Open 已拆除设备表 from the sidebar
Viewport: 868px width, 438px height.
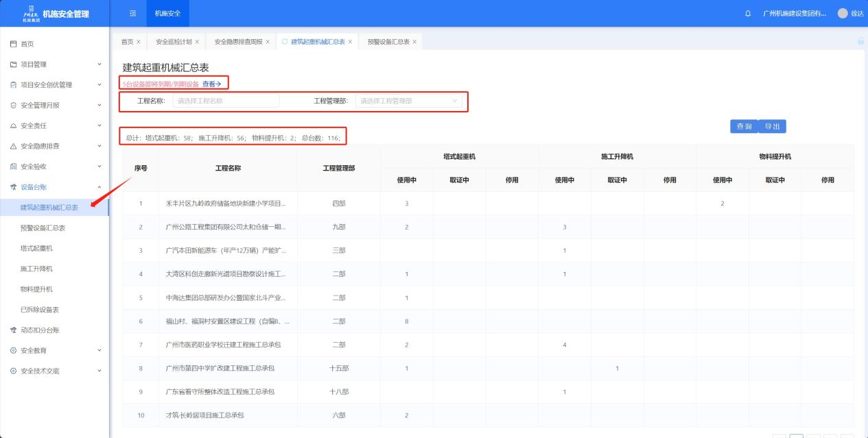click(x=40, y=309)
